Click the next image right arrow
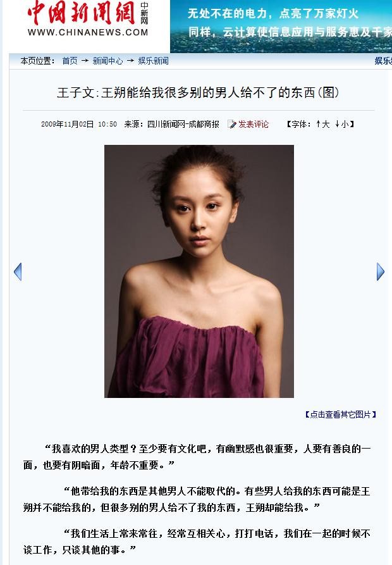This screenshot has height=565, width=392. point(381,271)
